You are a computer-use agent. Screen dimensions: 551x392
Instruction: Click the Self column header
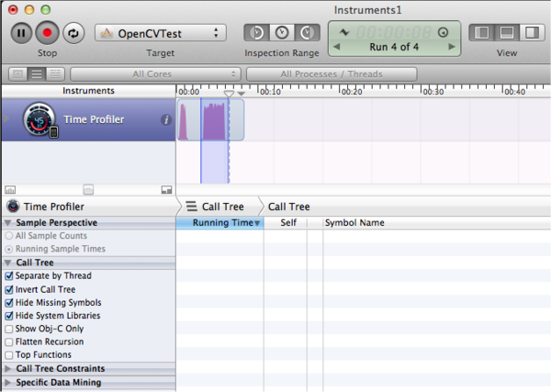point(288,223)
